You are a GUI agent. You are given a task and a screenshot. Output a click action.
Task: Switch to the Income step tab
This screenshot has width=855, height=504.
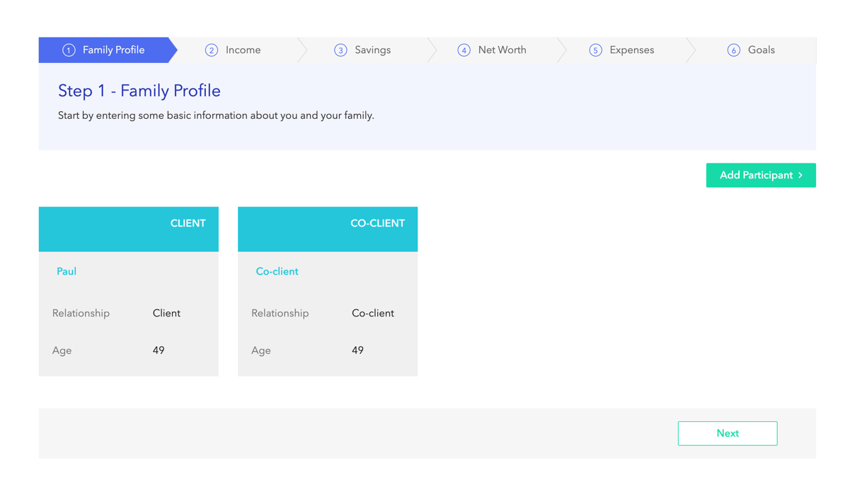tap(243, 50)
